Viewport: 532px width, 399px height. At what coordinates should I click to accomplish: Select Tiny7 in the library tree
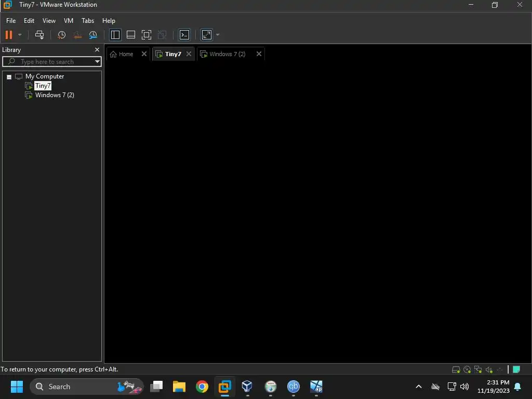pyautogui.click(x=43, y=86)
